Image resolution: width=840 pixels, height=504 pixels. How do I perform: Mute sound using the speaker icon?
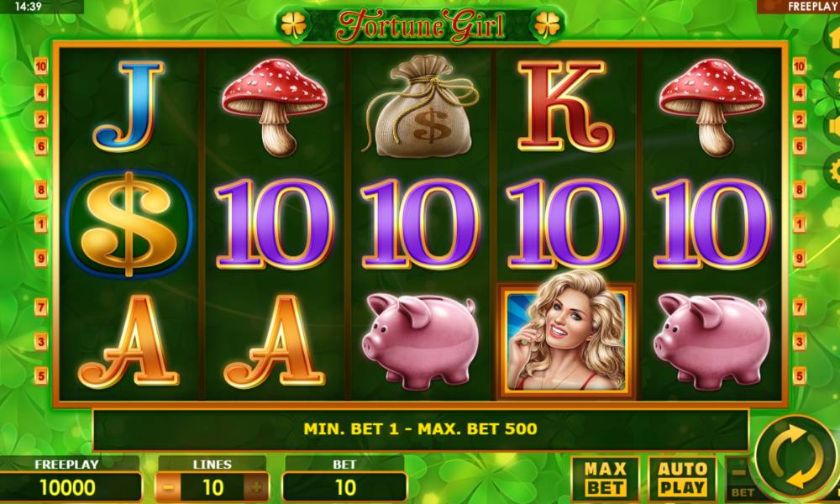click(833, 126)
